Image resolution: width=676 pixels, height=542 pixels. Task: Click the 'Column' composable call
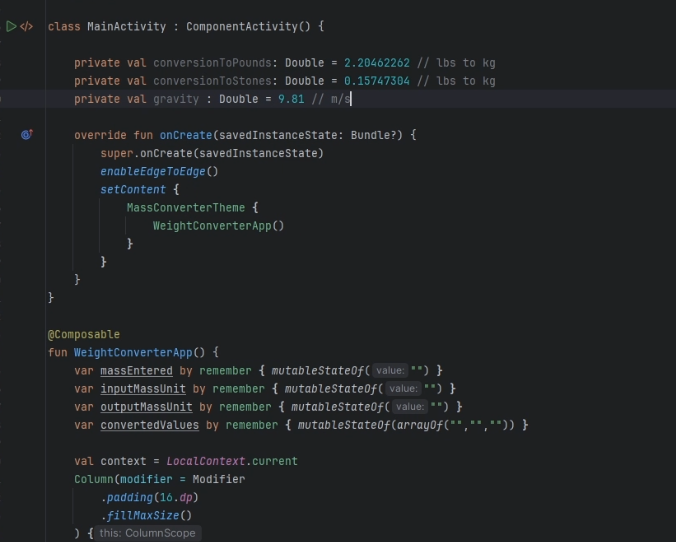click(94, 479)
